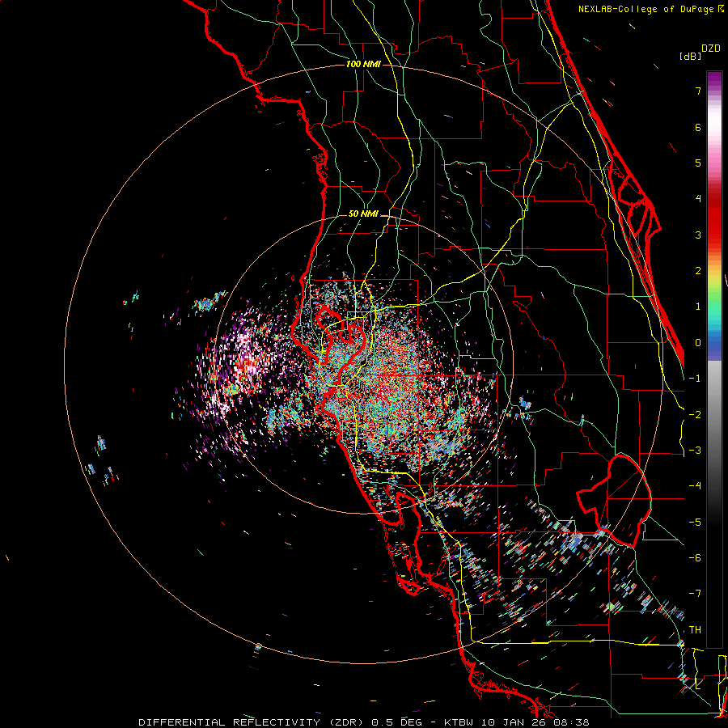Click the "-4" tick label on color scale

tap(695, 486)
